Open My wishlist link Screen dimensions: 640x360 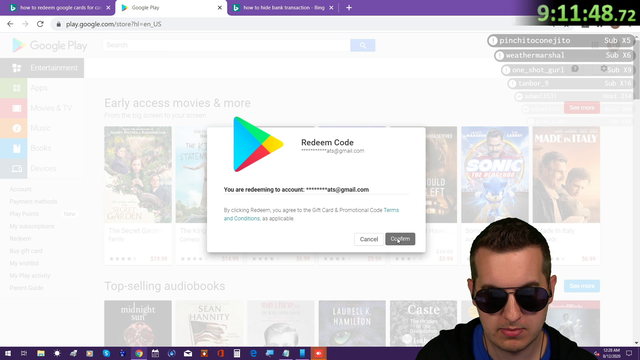(24, 263)
